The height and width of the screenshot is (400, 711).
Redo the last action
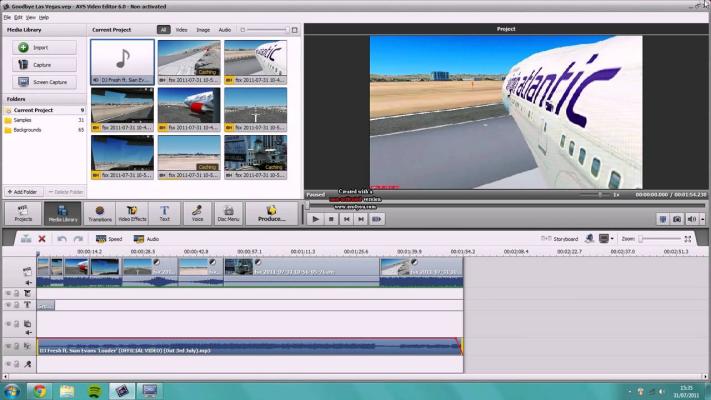(x=78, y=239)
